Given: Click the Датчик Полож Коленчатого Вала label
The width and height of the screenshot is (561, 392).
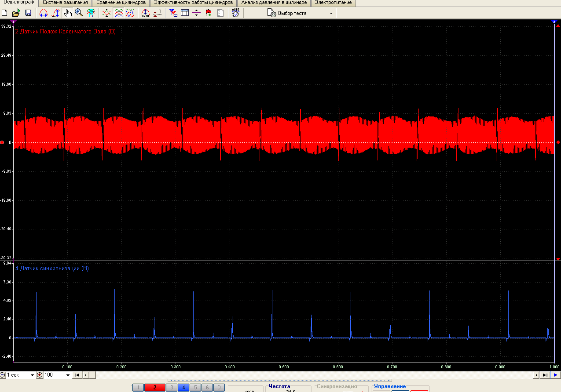Looking at the screenshot, I should point(66,32).
